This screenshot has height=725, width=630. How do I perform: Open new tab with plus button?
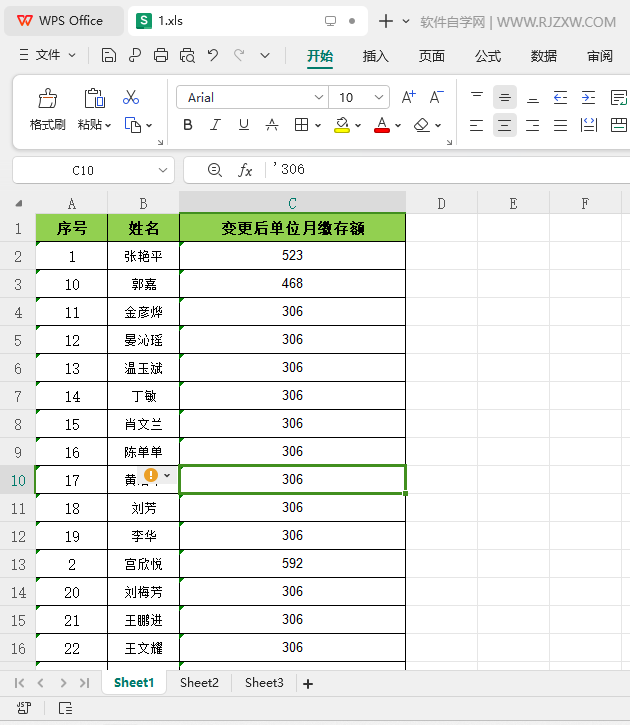pyautogui.click(x=385, y=21)
